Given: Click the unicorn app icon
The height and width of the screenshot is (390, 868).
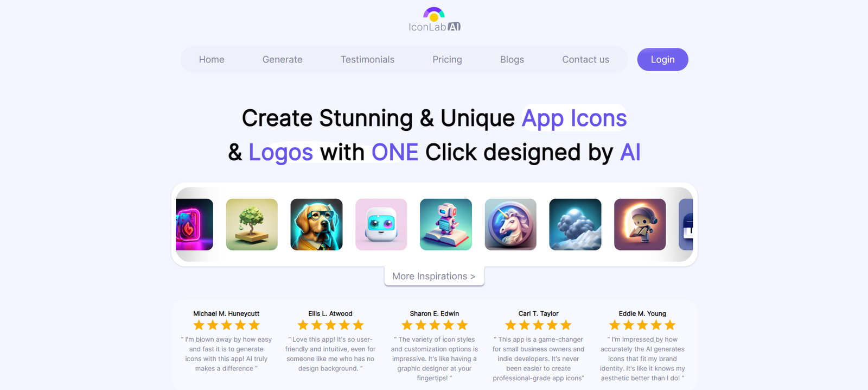Looking at the screenshot, I should (510, 224).
